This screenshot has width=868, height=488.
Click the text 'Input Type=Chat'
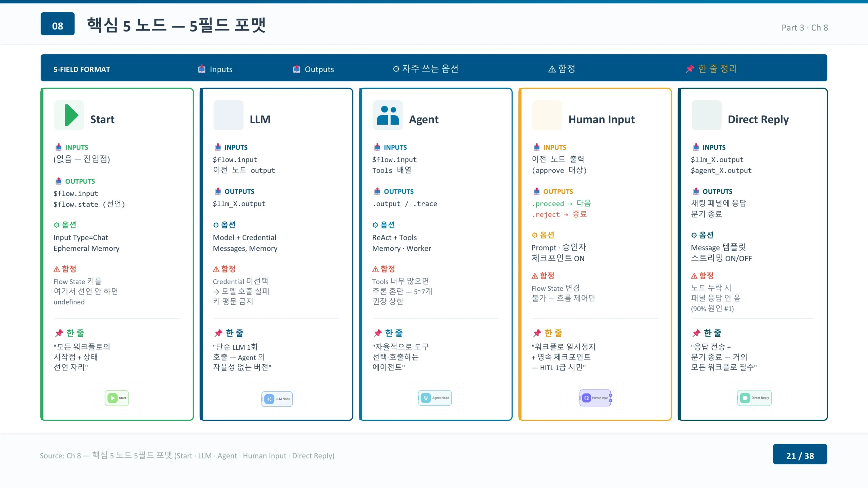point(81,238)
